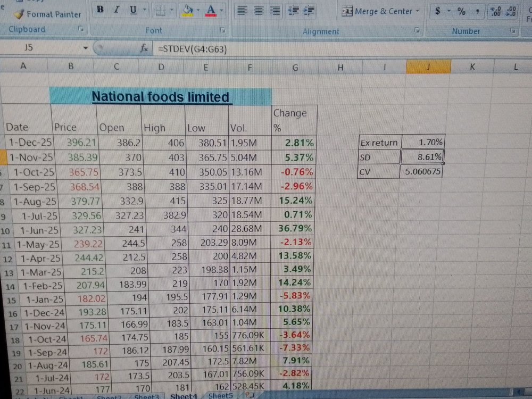Screen dimensions: 532x399
Task: Open the underline style dropdown arrow
Action: point(144,10)
